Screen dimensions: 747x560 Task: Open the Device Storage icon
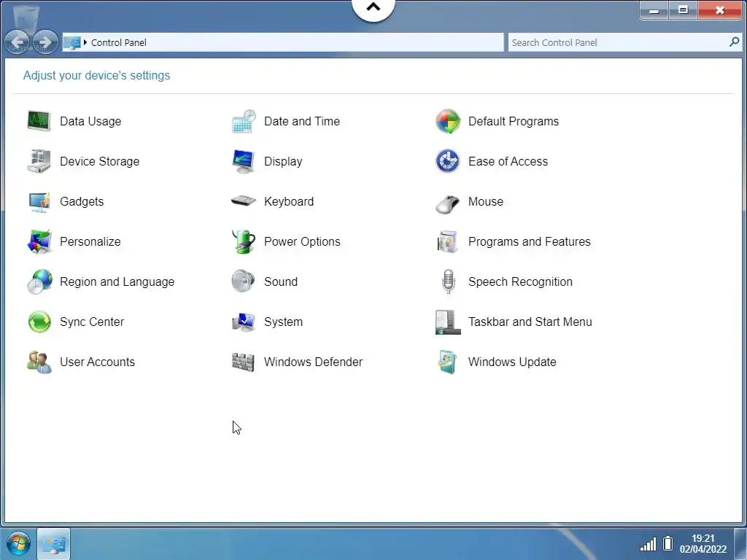click(x=39, y=161)
